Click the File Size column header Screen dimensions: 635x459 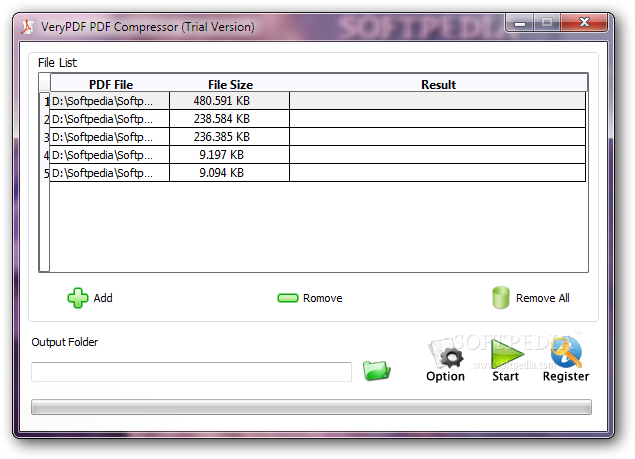(230, 84)
